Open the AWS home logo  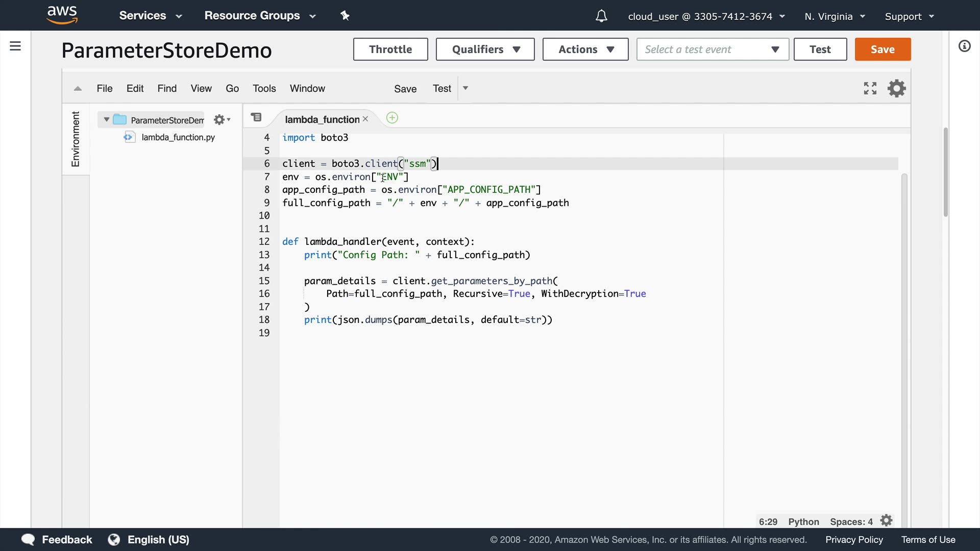click(x=62, y=15)
